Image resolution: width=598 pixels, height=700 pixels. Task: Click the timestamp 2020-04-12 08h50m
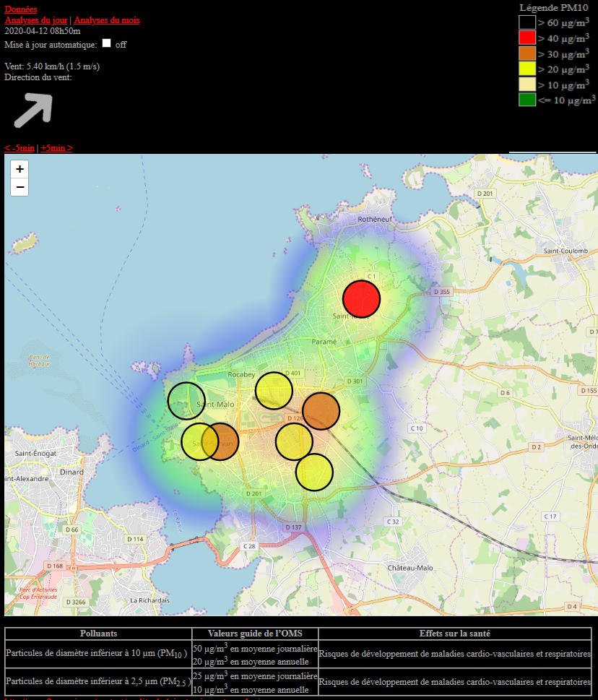coord(43,31)
